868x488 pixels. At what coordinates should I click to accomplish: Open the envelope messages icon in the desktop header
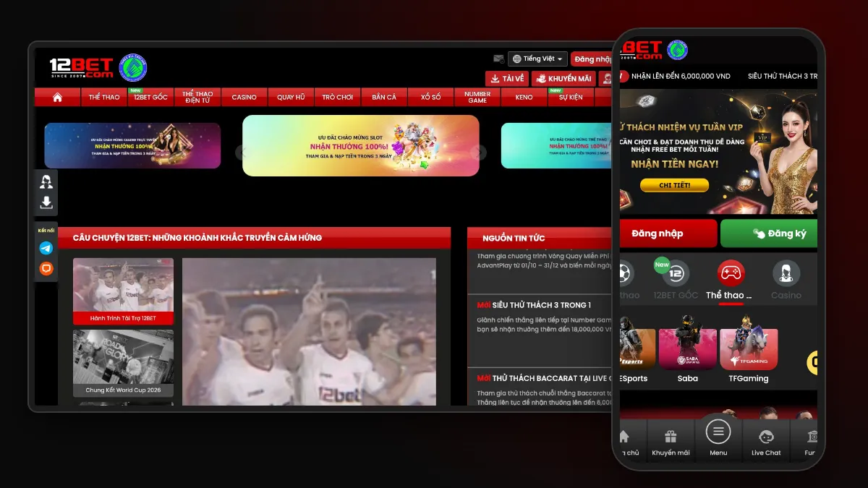tap(498, 59)
